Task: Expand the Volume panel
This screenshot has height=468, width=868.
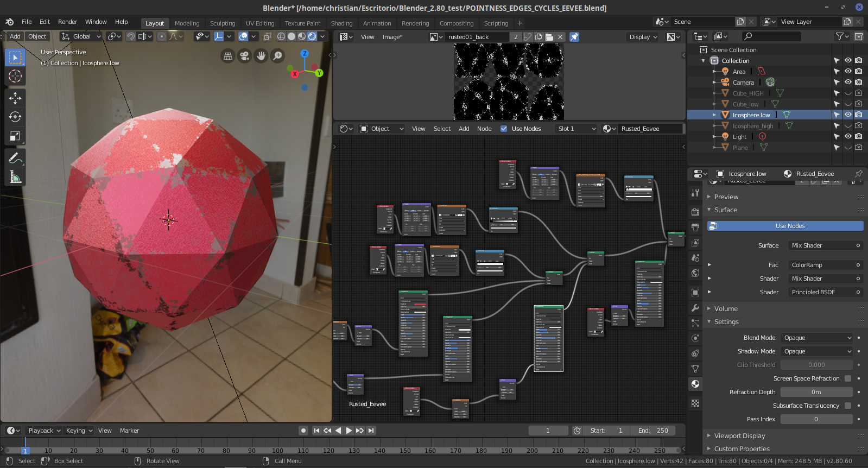Action: click(x=726, y=308)
